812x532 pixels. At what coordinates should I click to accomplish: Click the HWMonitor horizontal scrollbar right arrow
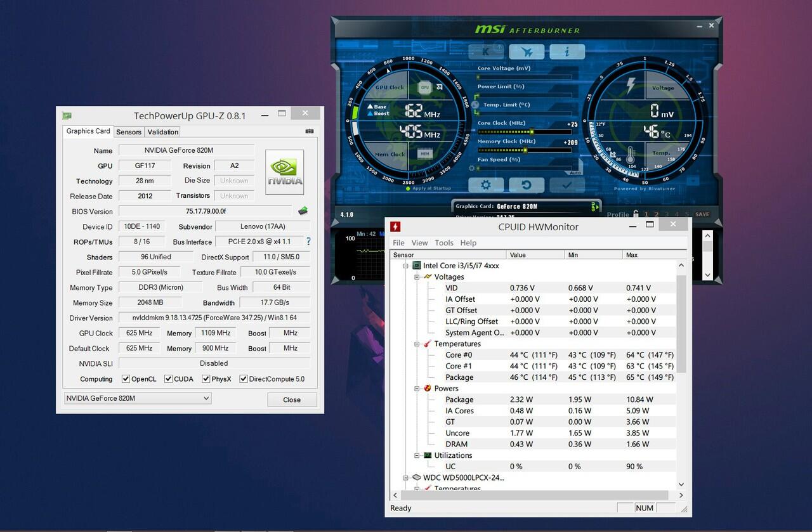point(681,495)
